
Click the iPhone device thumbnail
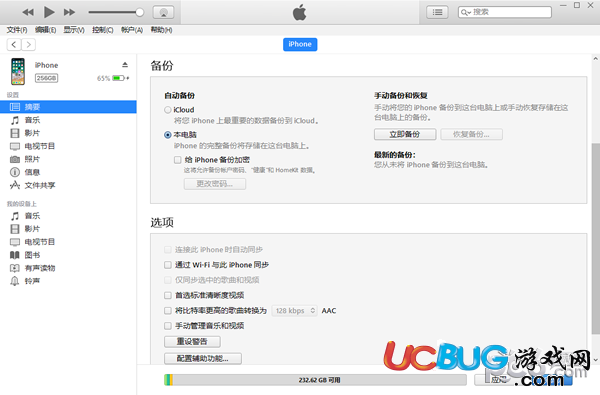pos(18,71)
